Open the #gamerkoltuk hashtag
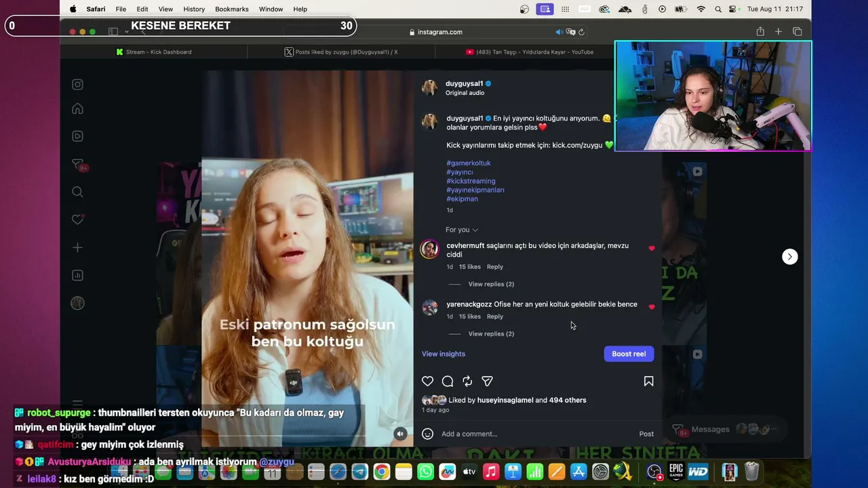This screenshot has height=488, width=868. (x=469, y=163)
